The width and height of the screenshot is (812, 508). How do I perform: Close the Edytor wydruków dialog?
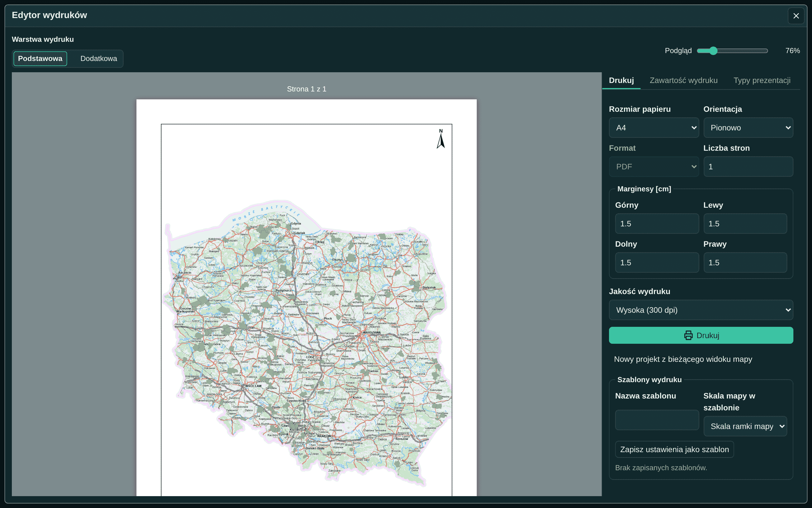(x=796, y=16)
